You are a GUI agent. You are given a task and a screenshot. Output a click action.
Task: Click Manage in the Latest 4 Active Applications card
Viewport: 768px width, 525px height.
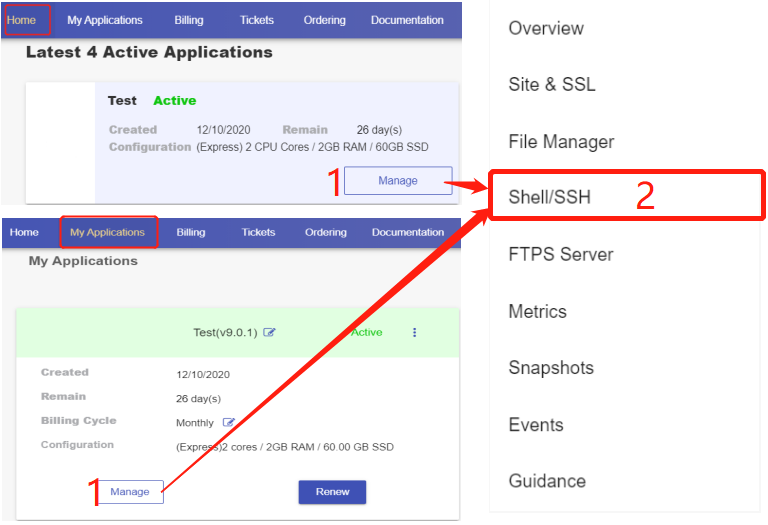tap(398, 181)
